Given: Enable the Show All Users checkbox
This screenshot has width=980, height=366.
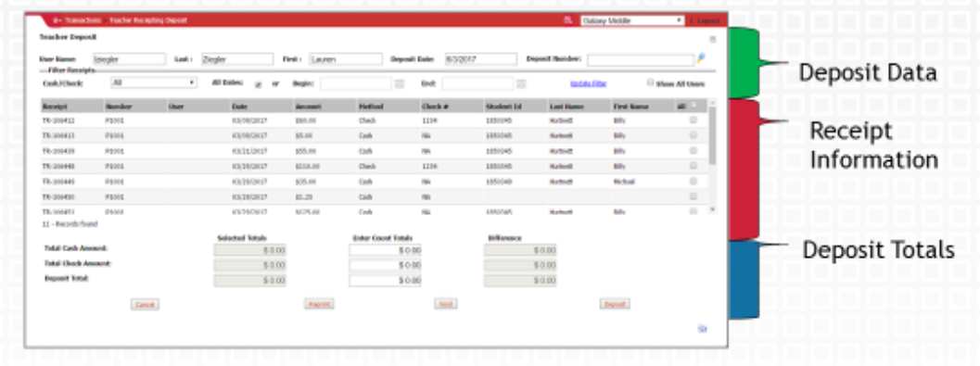Looking at the screenshot, I should point(651,82).
